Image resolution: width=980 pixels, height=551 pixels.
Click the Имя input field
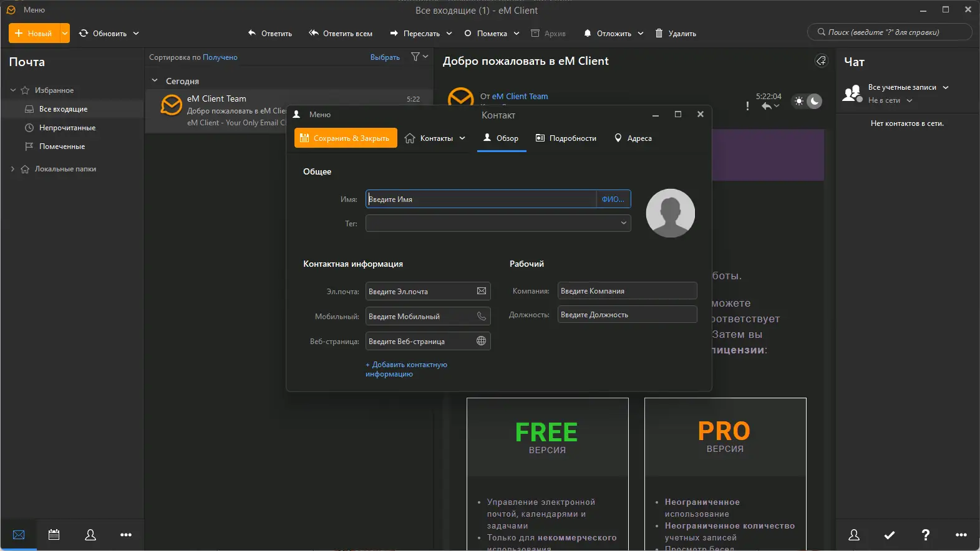[481, 199]
